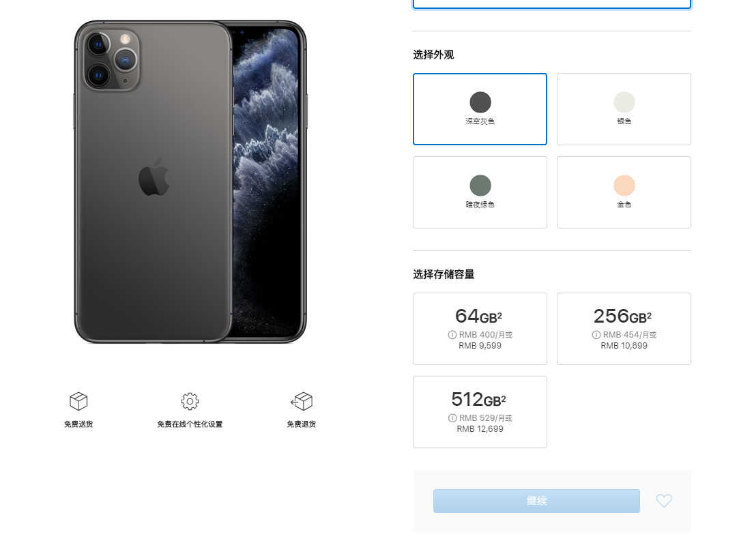Click info icon beside RMB 400/月

coord(452,335)
